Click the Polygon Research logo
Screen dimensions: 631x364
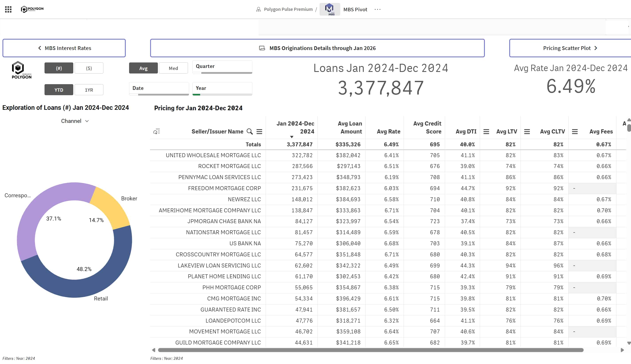32,9
